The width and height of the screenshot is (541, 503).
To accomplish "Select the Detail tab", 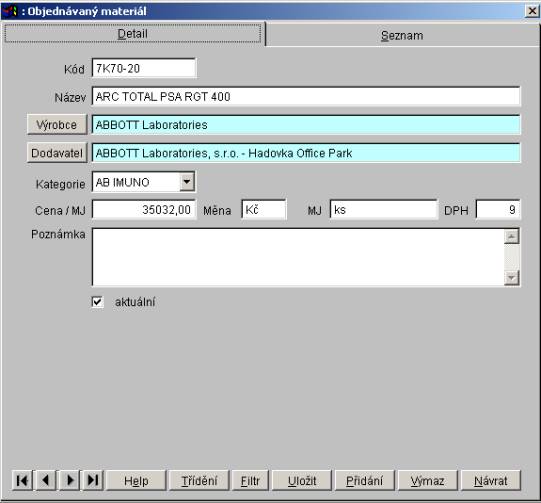I will [132, 33].
